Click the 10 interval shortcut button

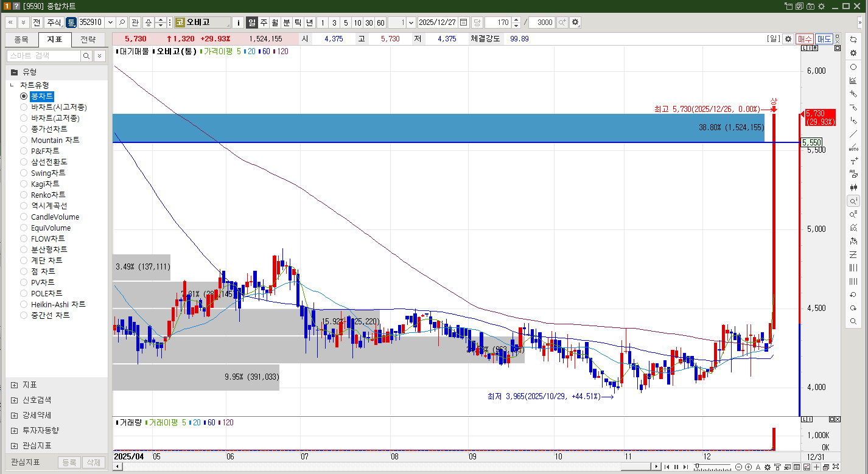(357, 23)
